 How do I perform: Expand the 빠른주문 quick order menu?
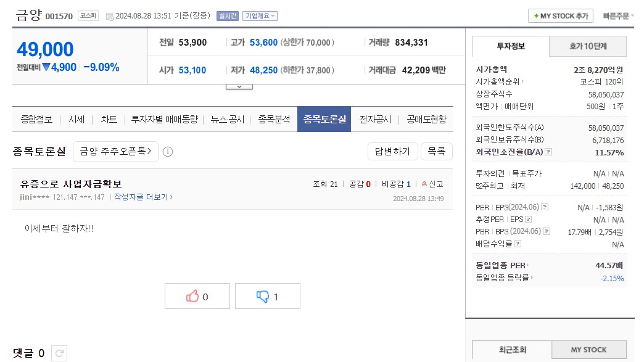pyautogui.click(x=618, y=16)
